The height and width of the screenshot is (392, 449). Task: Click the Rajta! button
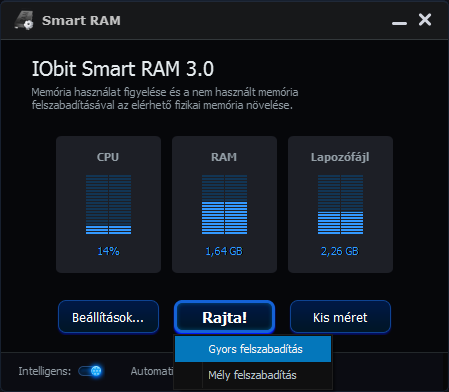pyautogui.click(x=224, y=317)
